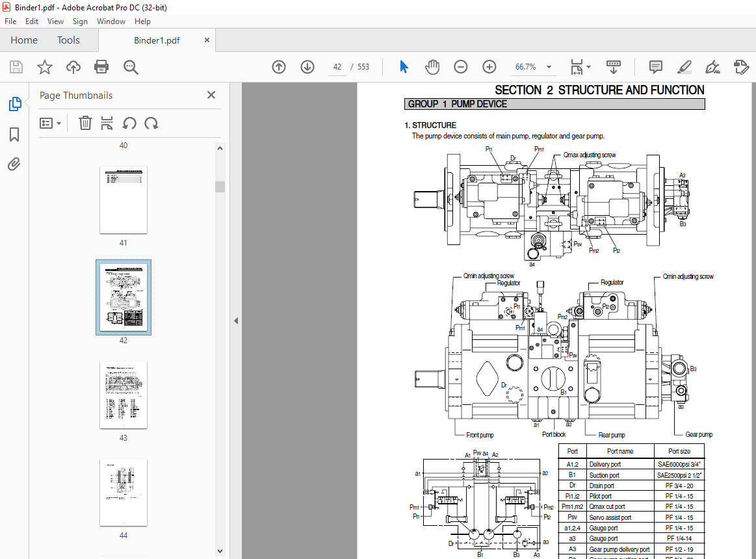Open fit page options icon
This screenshot has width=756, height=559.
(x=577, y=67)
